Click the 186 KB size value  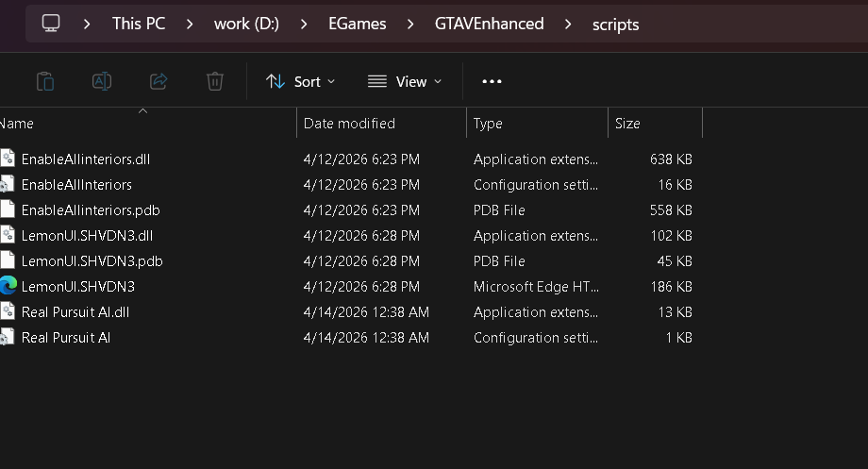[671, 286]
